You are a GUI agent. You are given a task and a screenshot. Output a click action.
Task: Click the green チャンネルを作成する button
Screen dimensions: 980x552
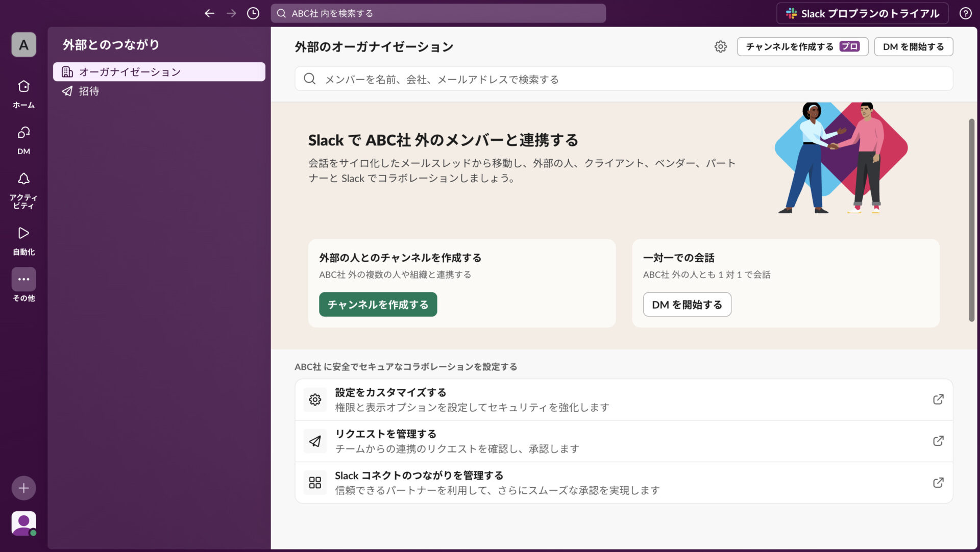pyautogui.click(x=378, y=304)
